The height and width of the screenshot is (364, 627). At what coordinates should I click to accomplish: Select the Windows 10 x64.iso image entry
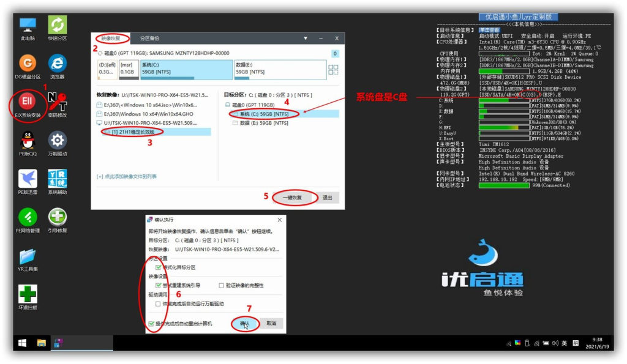(147, 105)
